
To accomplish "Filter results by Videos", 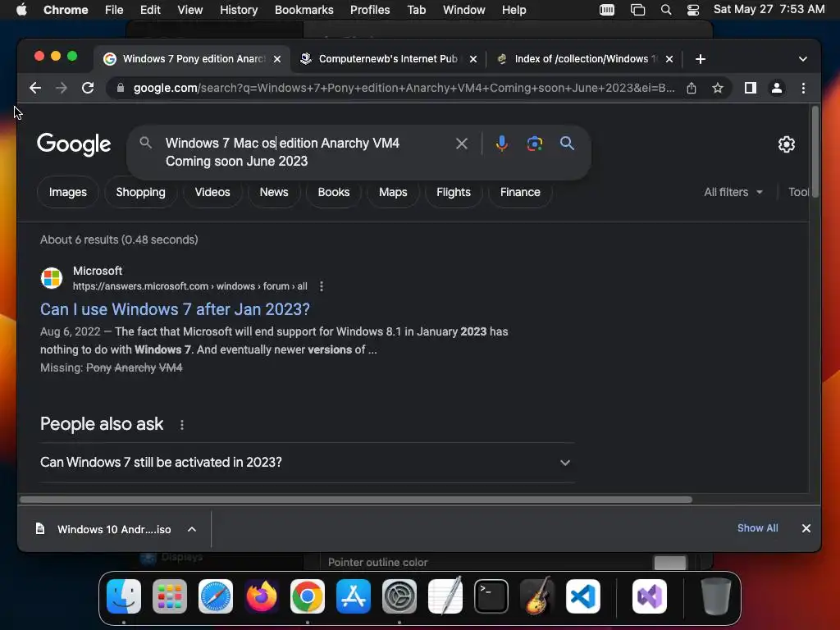I will 212,192.
